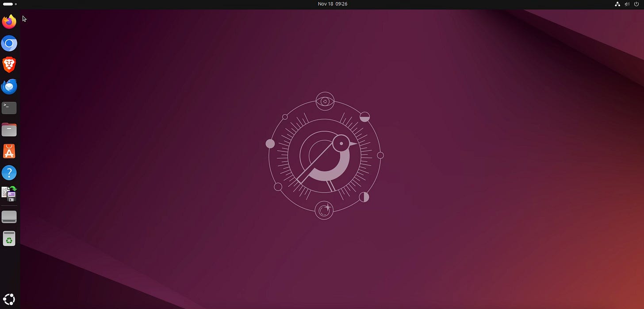Open the mounted drive icon in the dock
The height and width of the screenshot is (309, 644).
(x=9, y=217)
